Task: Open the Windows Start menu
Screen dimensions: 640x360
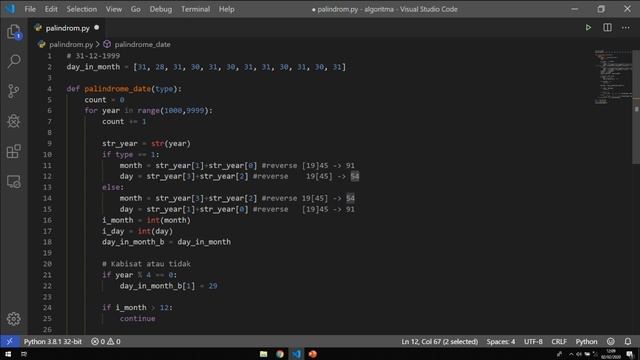Action: coord(8,354)
